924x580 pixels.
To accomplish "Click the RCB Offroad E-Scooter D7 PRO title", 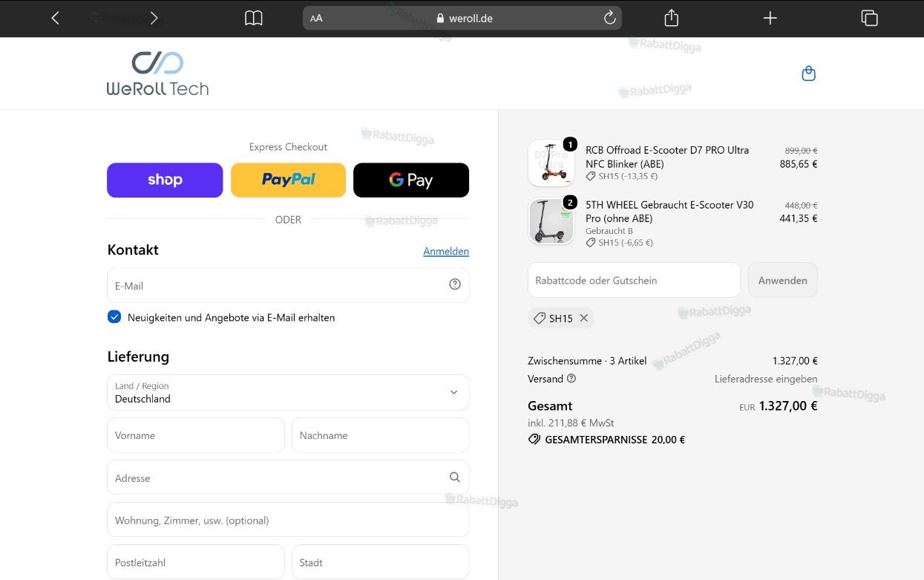I will point(667,157).
